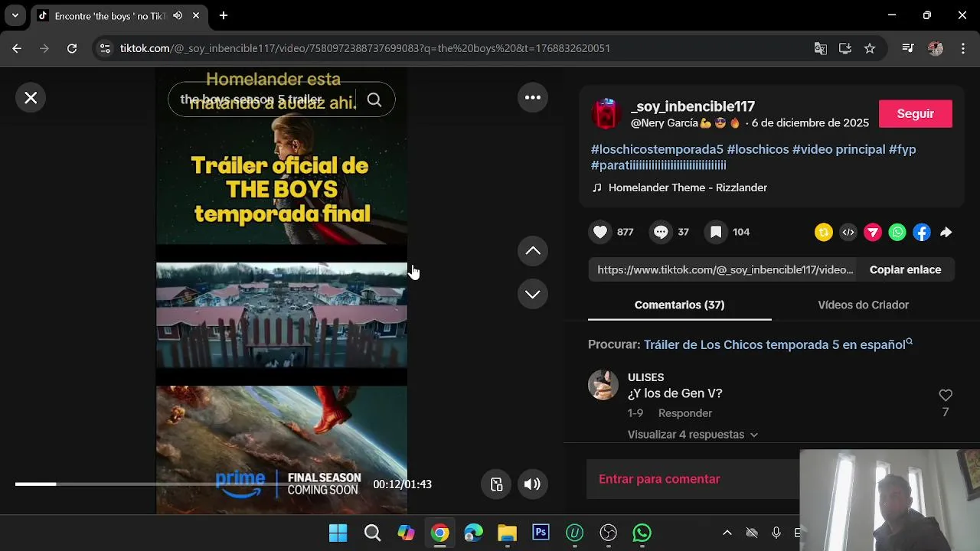Open the ULISES commenter avatar
Screen dimensions: 980x551
(603, 385)
